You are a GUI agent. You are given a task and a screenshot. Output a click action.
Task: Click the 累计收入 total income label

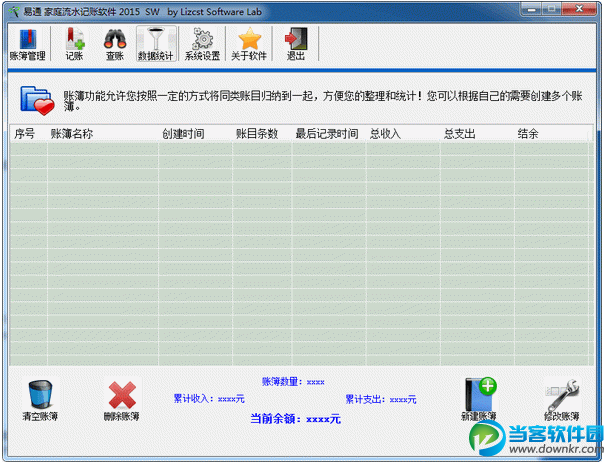[209, 399]
